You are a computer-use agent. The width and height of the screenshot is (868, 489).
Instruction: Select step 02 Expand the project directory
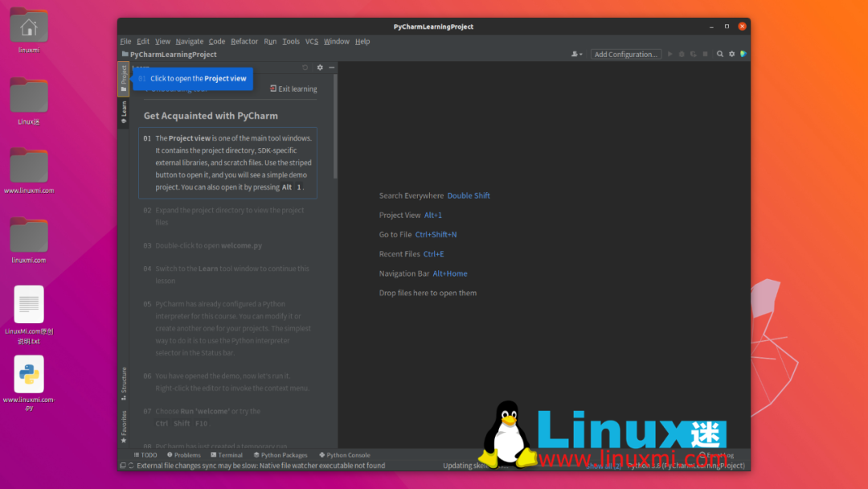(x=227, y=216)
